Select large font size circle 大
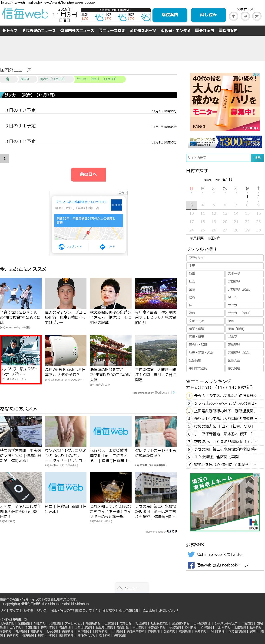The image size is (265, 644). tap(256, 16)
